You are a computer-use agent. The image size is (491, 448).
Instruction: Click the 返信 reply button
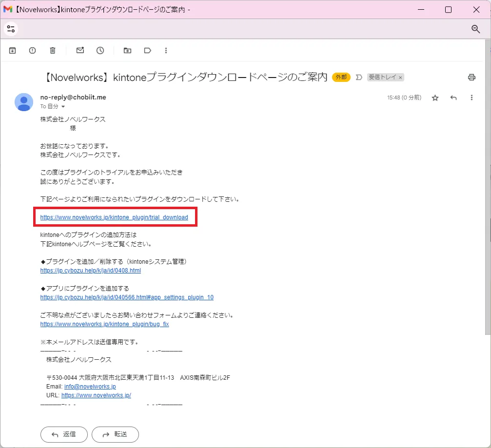[64, 434]
